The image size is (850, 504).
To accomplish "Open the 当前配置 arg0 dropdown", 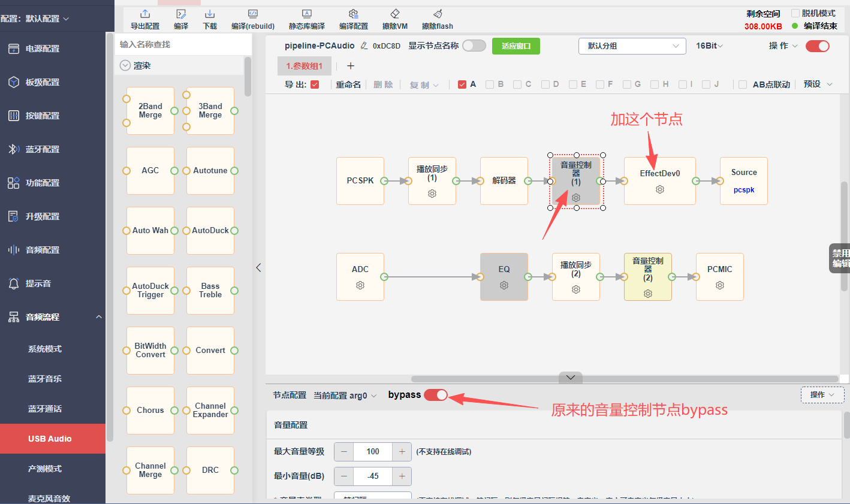I will (345, 396).
